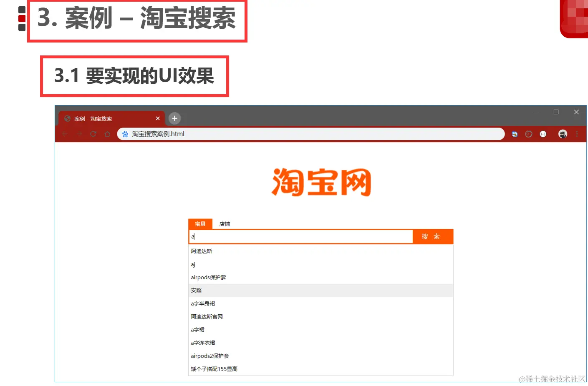Choose suggestion airpods保护套
The width and height of the screenshot is (588, 386).
(x=320, y=277)
